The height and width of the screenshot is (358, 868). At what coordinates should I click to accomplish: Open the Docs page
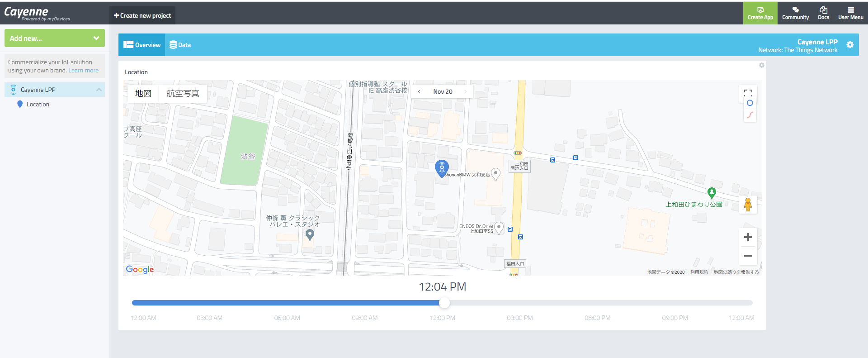coord(824,13)
